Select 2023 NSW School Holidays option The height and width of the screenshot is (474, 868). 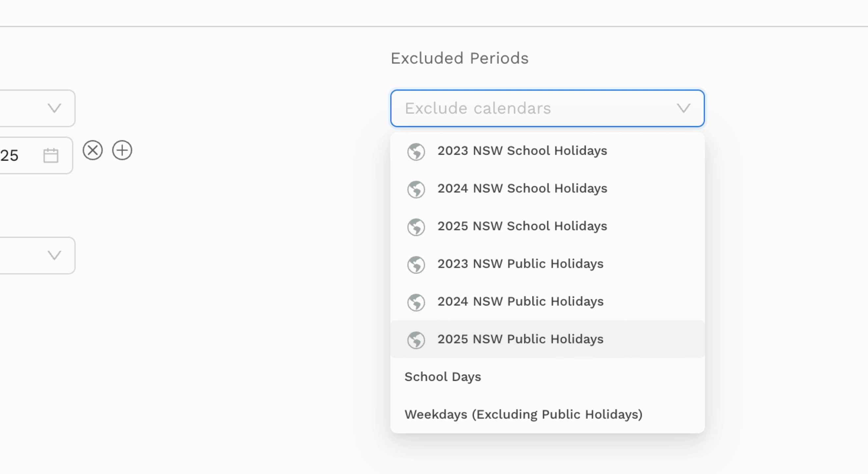tap(547, 150)
